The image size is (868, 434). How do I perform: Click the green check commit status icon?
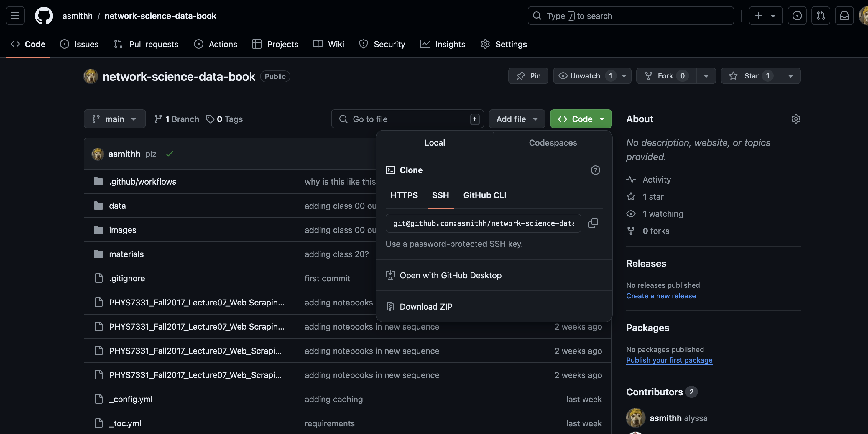pos(169,154)
